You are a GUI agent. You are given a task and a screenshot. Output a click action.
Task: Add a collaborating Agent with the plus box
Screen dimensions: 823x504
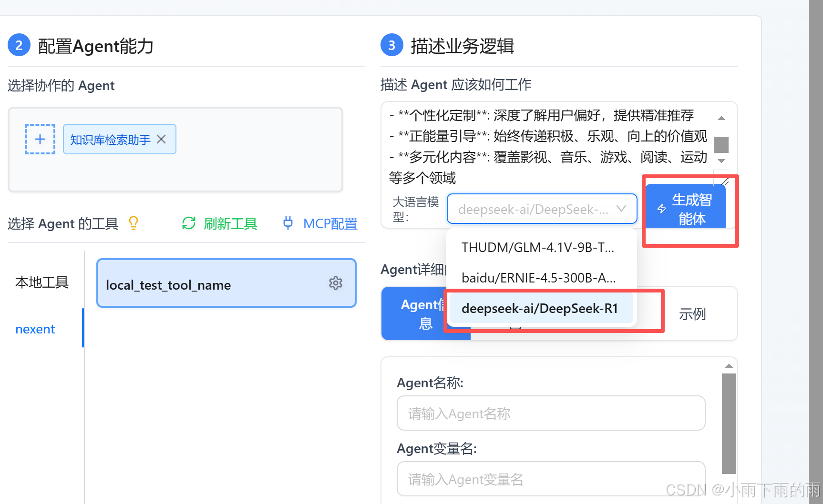[x=40, y=139]
